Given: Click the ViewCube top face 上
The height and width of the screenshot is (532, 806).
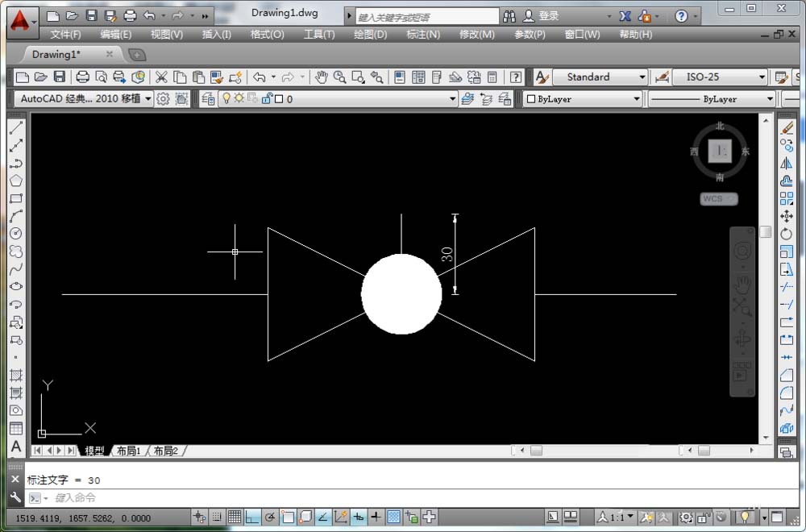Looking at the screenshot, I should [720, 151].
